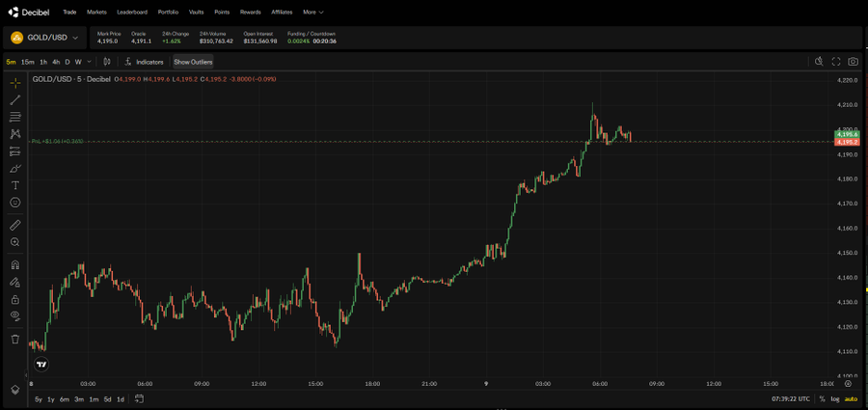The height and width of the screenshot is (410, 868).
Task: Click the PnL position line label
Action: (x=57, y=141)
